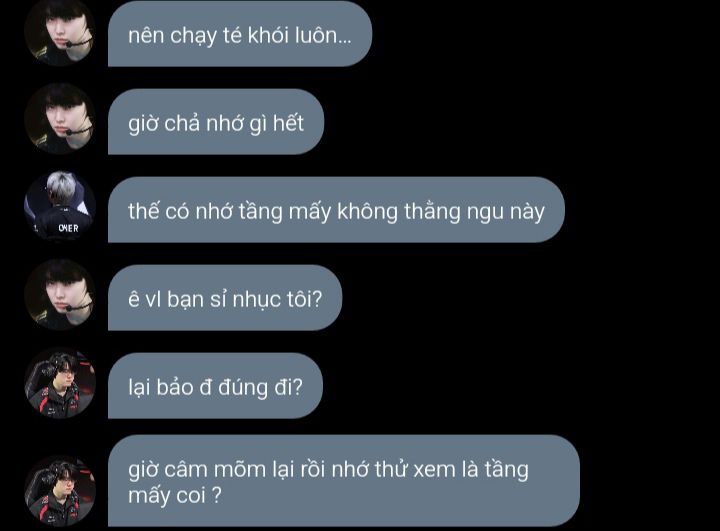The height and width of the screenshot is (531, 720).
Task: Select the "ê vl bạn sỉ nhục tôi?" message
Action: [225, 298]
